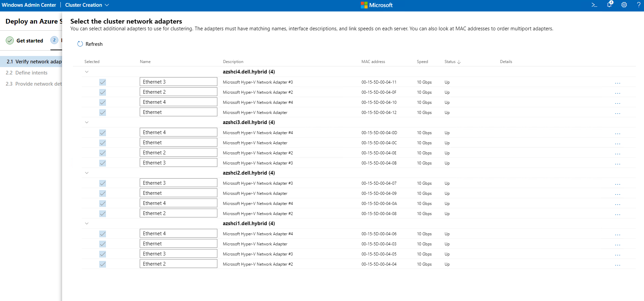Click the Windows Admin Center link
The image size is (644, 301).
(29, 5)
